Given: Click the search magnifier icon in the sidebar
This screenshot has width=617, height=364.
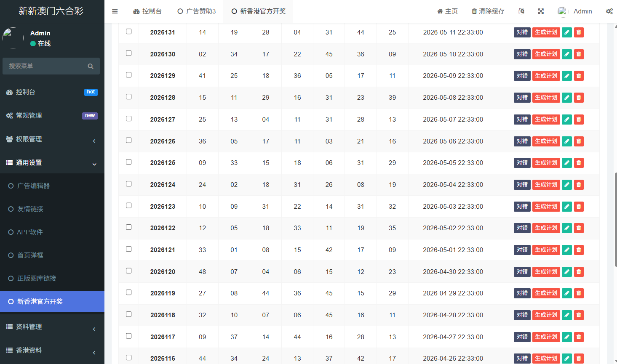Looking at the screenshot, I should [91, 66].
